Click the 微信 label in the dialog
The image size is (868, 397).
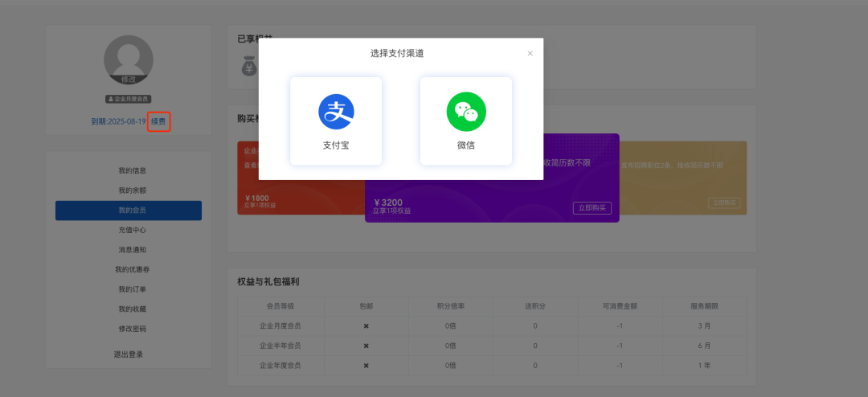(x=466, y=145)
